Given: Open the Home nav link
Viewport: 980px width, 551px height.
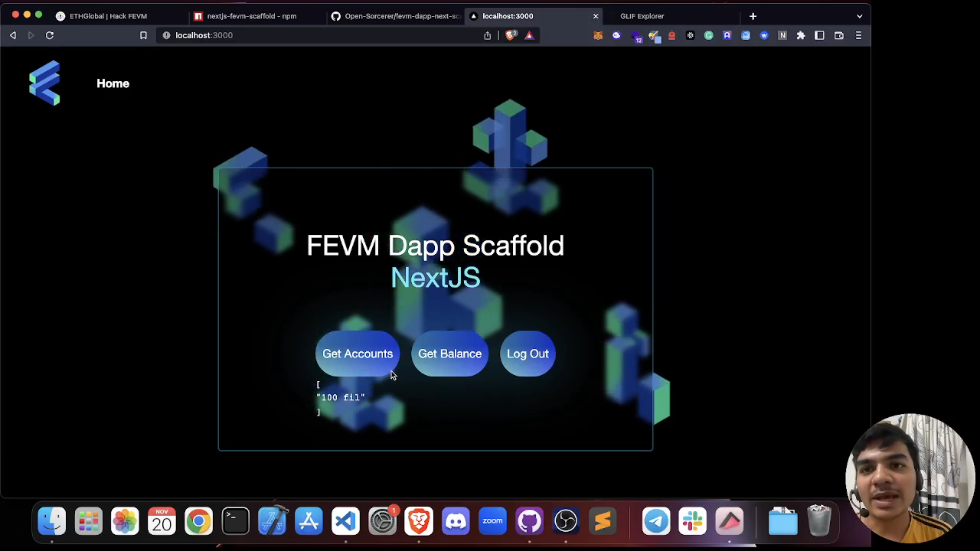Looking at the screenshot, I should click(x=113, y=83).
